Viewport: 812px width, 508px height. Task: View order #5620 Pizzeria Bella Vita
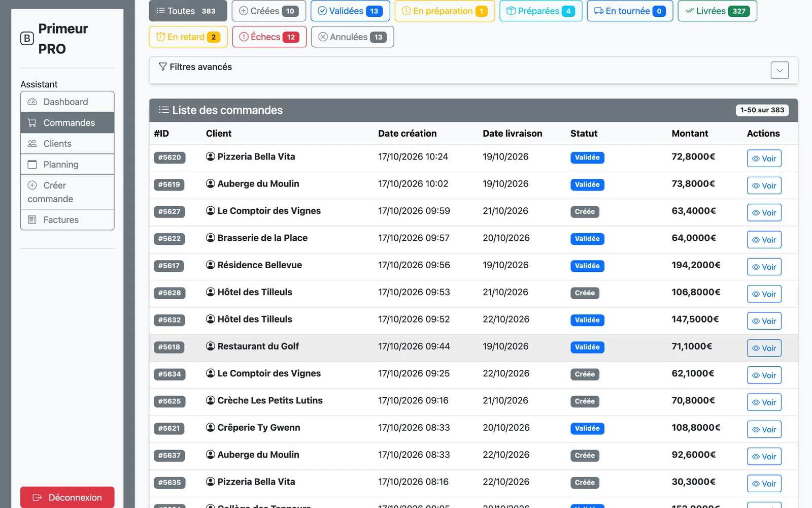tap(764, 158)
